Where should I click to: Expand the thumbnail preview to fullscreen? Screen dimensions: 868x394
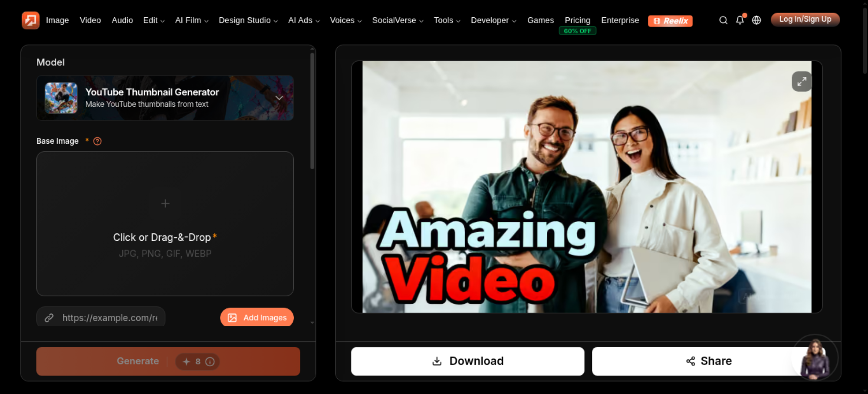(802, 81)
